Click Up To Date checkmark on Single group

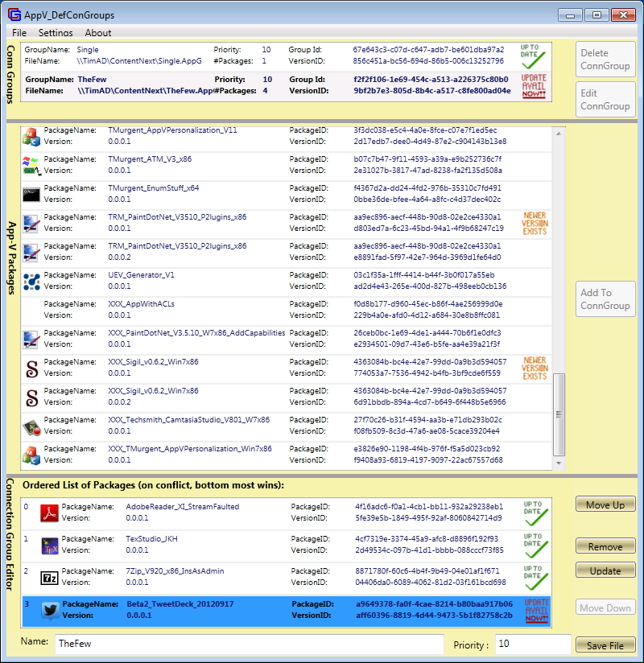(532, 56)
